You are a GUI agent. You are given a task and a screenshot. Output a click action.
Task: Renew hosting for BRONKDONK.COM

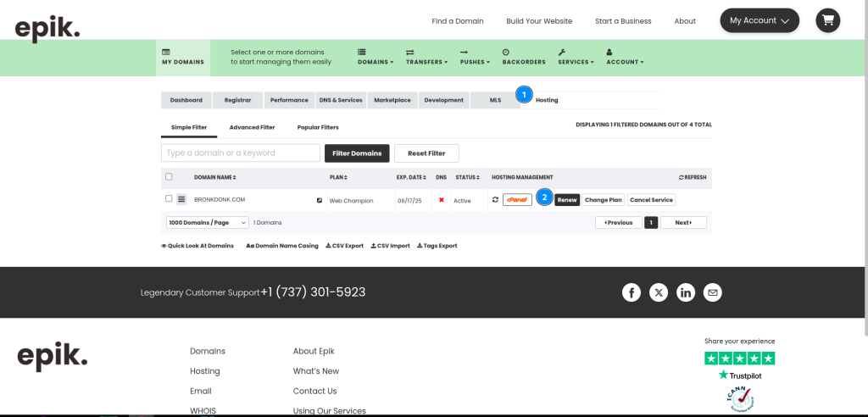tap(567, 200)
